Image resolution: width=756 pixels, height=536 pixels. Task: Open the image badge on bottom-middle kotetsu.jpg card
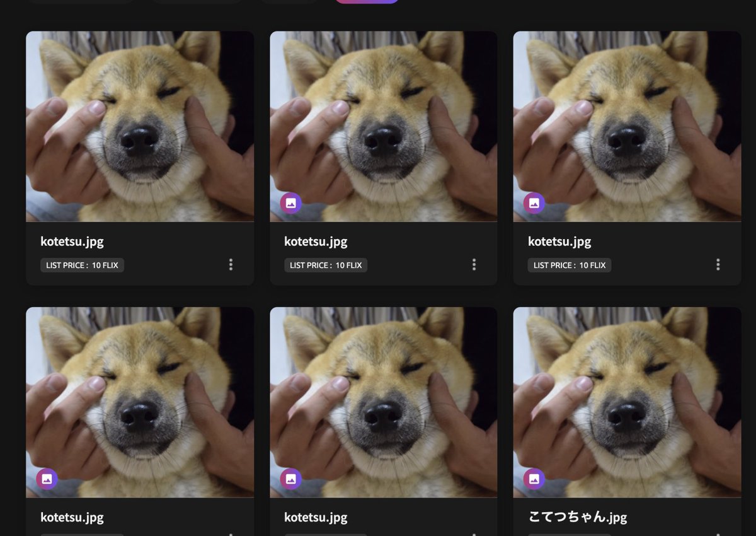(x=290, y=479)
